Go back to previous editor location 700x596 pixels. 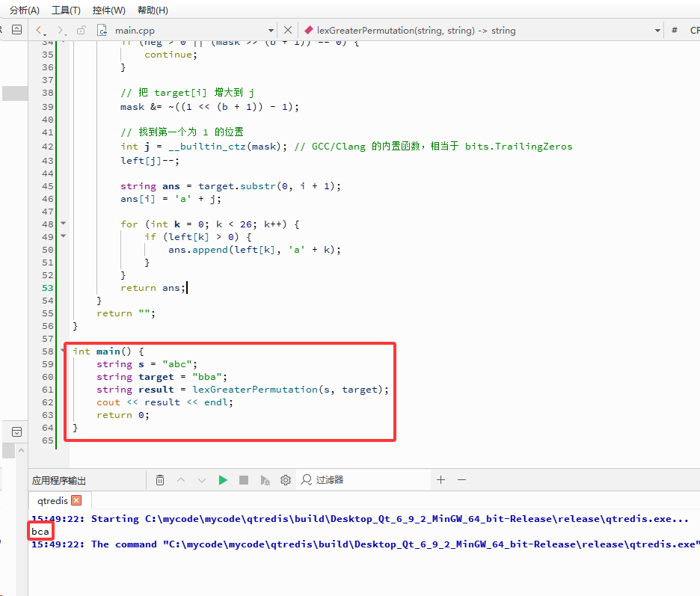[40, 31]
